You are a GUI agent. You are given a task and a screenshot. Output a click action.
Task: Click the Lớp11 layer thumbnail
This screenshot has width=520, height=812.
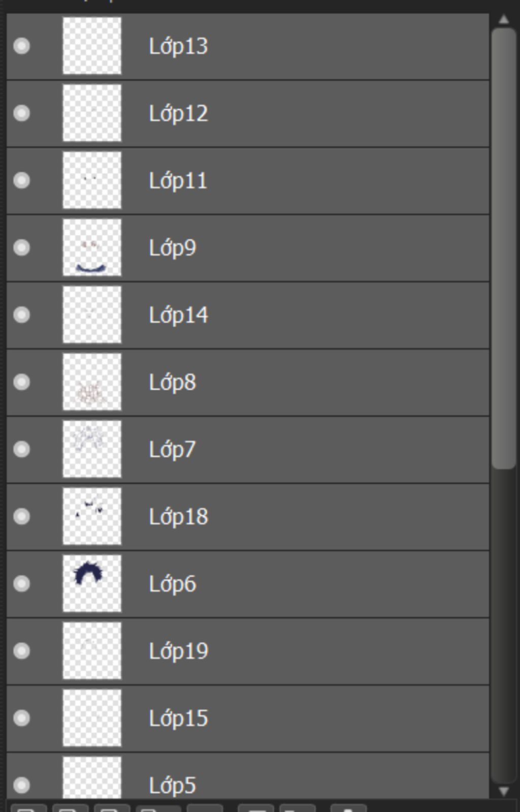92,180
